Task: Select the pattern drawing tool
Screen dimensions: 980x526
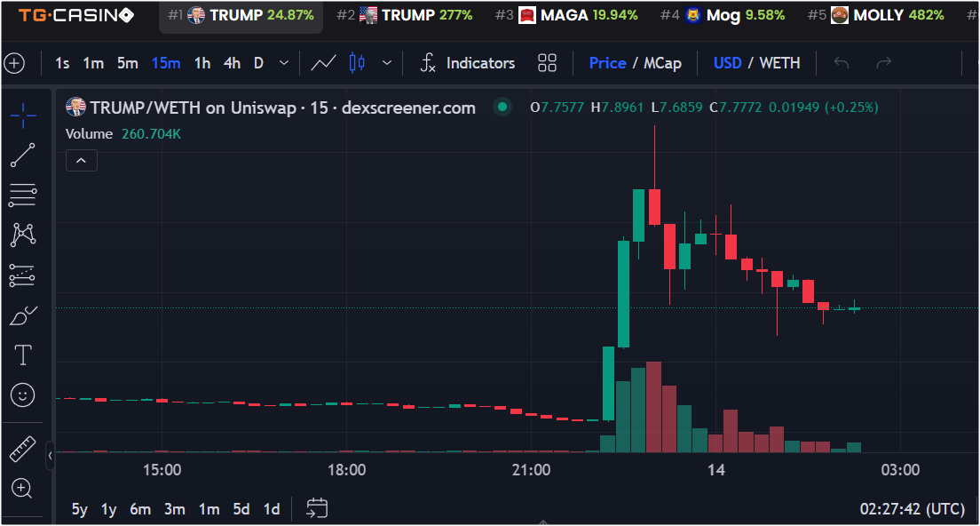Action: (23, 235)
